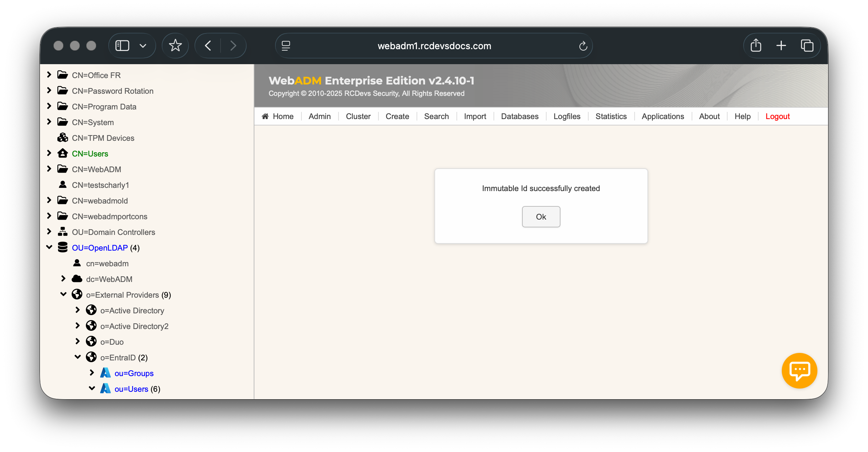Open the Databases menu

pos(520,116)
